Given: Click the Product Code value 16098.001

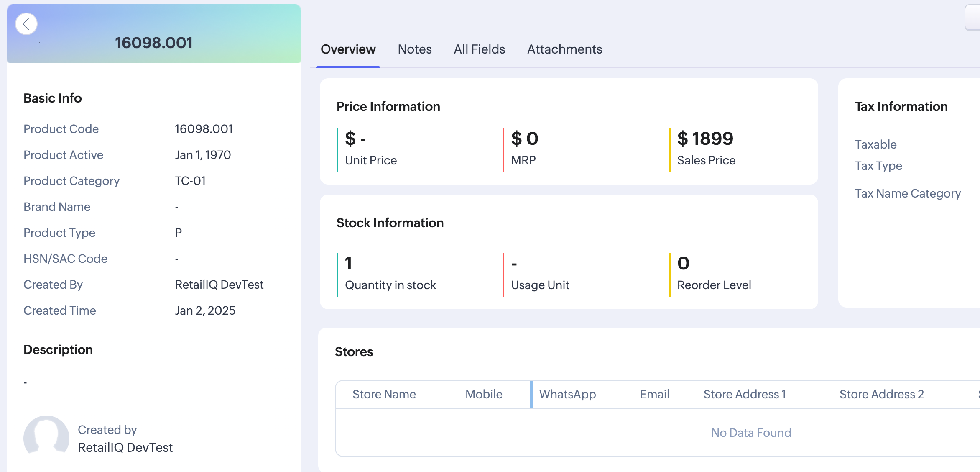Looking at the screenshot, I should coord(204,129).
